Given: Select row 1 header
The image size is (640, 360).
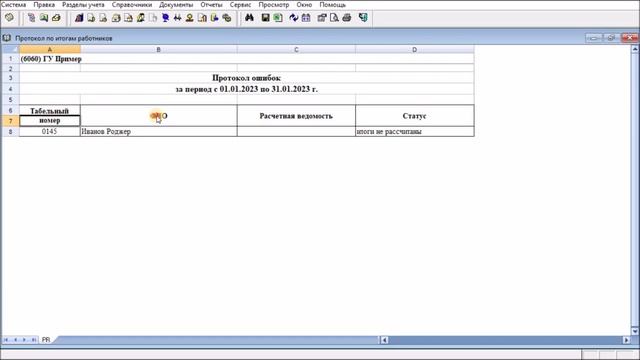Looking at the screenshot, I should (10, 59).
